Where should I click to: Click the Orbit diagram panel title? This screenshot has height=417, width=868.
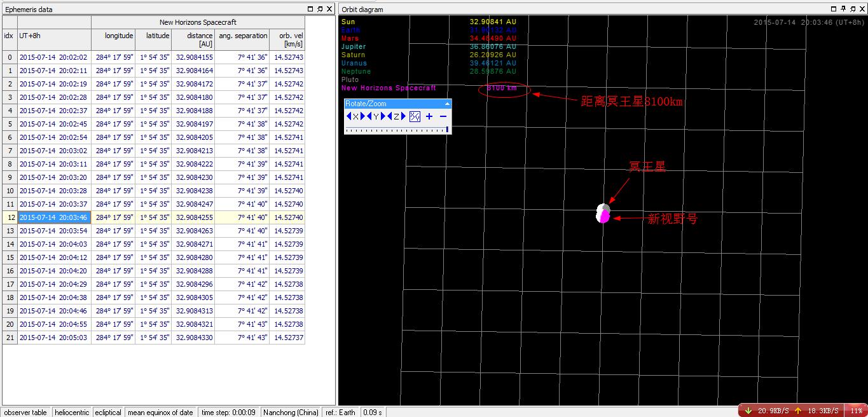pos(362,10)
